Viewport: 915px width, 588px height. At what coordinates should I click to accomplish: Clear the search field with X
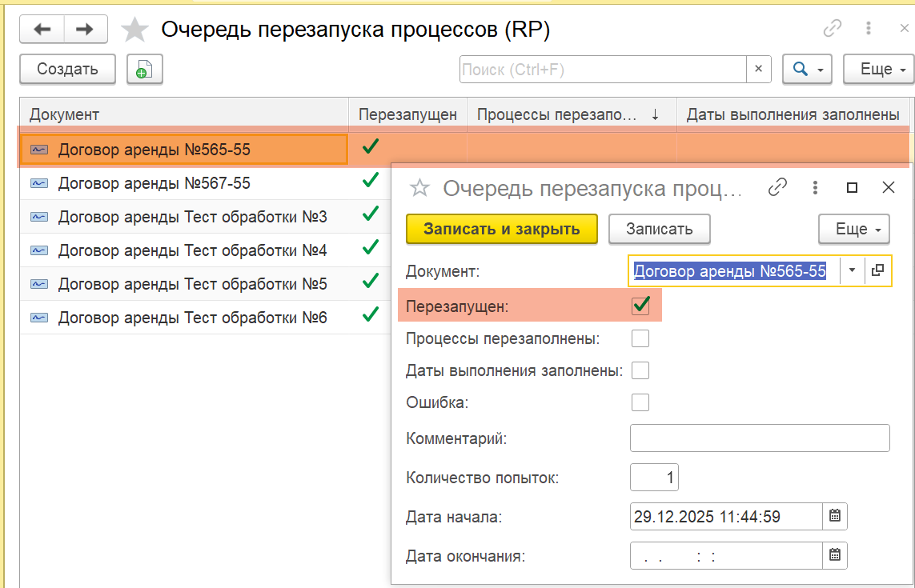point(758,70)
